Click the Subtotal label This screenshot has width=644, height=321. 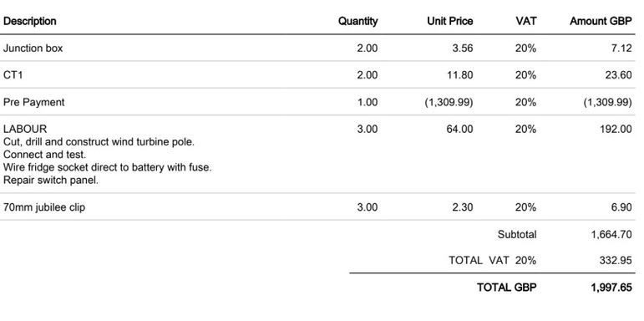click(x=517, y=234)
